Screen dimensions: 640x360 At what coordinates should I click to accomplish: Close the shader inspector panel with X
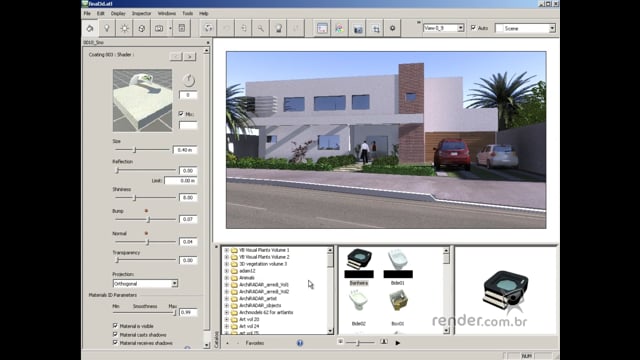point(208,42)
